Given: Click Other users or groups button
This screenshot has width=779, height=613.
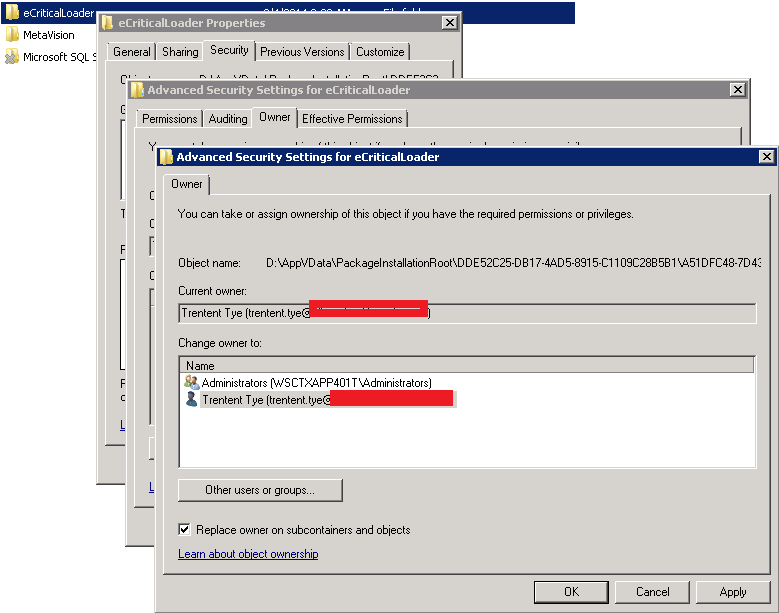Looking at the screenshot, I should pyautogui.click(x=260, y=490).
